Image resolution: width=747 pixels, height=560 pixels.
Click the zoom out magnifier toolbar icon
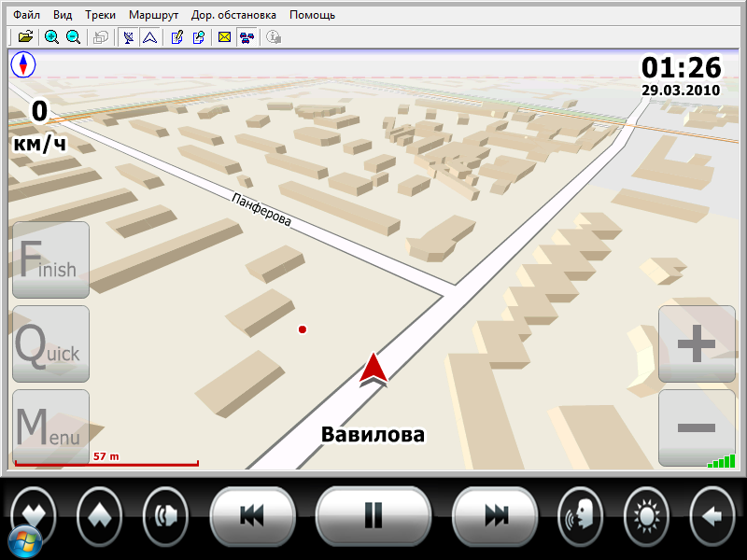(73, 37)
